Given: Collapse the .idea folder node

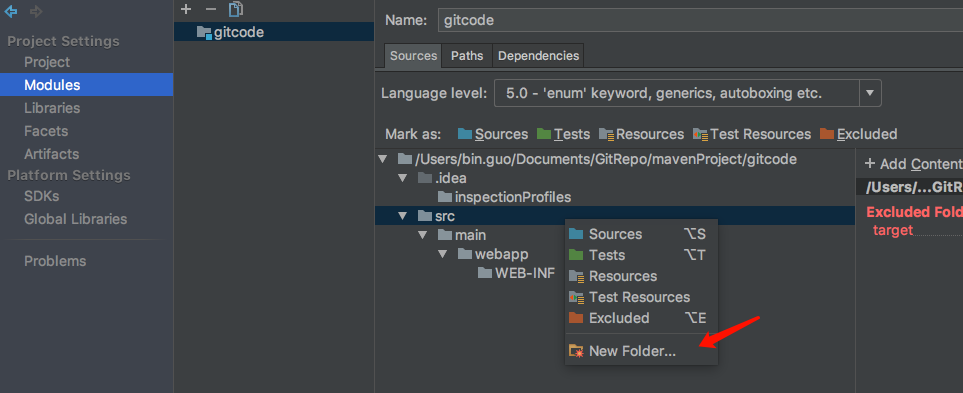Looking at the screenshot, I should (403, 178).
